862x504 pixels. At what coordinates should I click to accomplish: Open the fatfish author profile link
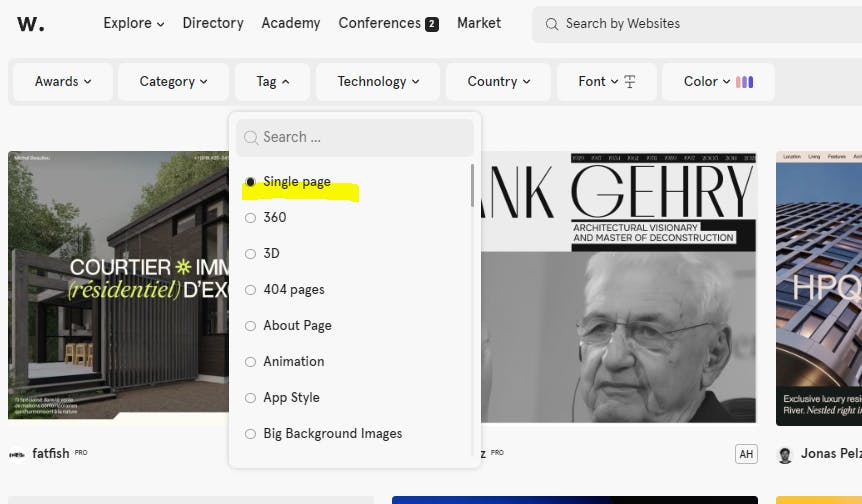click(51, 453)
